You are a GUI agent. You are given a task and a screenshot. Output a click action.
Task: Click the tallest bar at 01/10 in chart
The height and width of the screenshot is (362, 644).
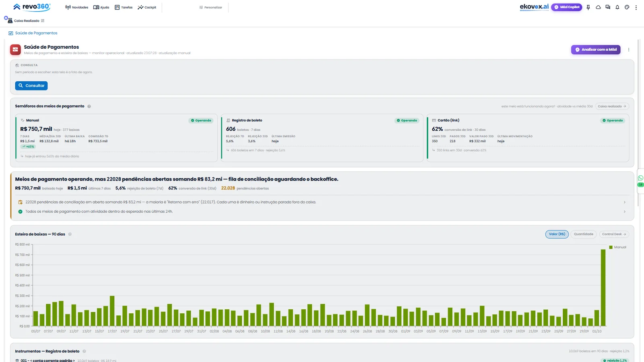(x=603, y=288)
